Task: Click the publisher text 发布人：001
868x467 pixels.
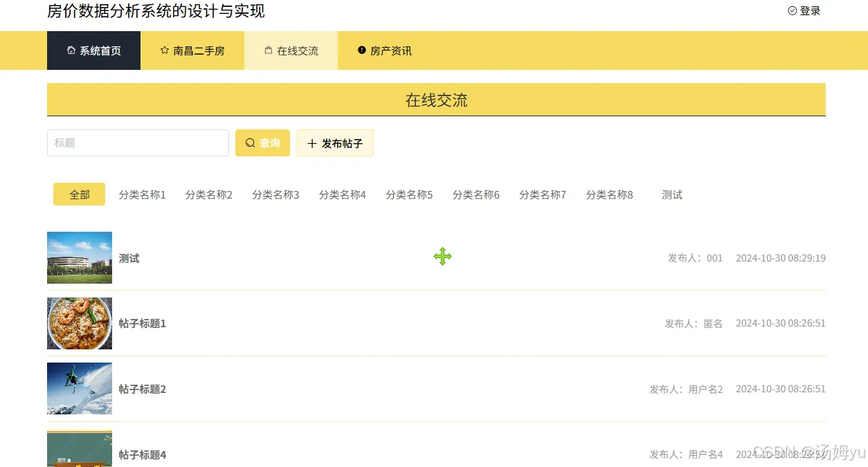Action: click(x=695, y=258)
